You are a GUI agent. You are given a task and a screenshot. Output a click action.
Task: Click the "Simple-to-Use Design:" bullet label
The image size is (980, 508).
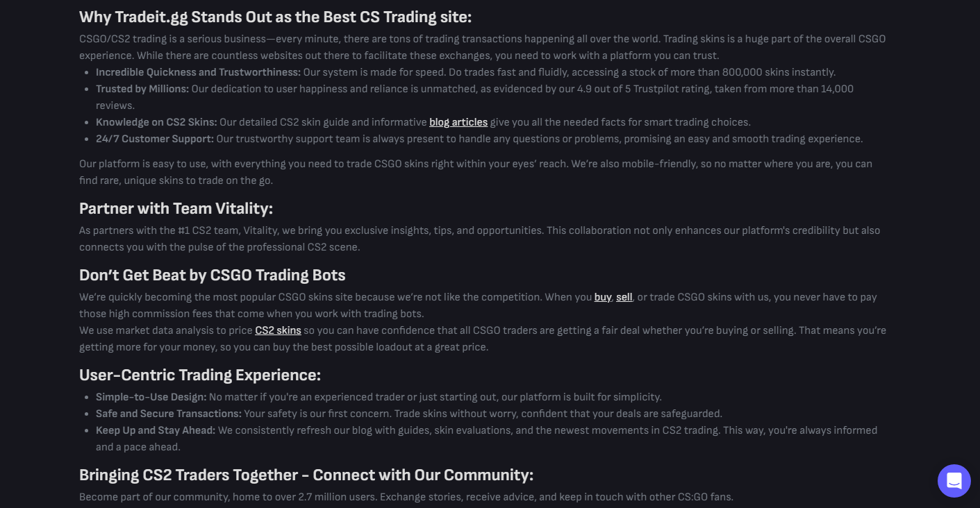click(x=151, y=397)
